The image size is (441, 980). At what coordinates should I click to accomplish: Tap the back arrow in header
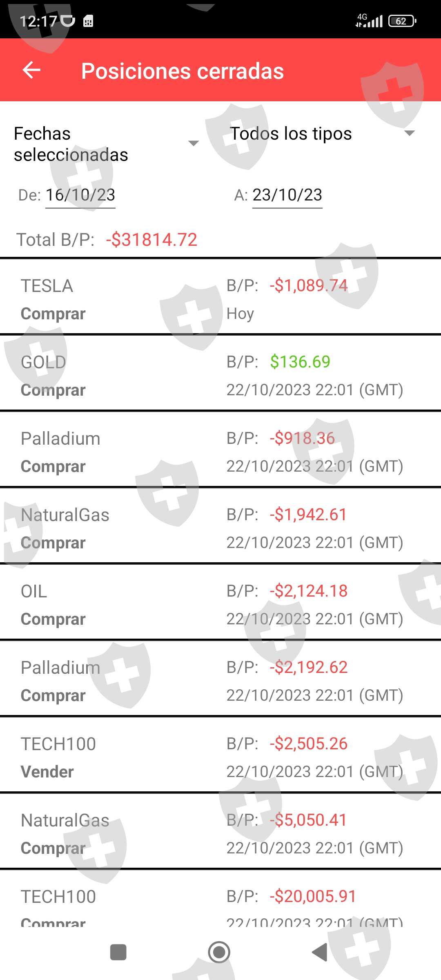point(31,70)
